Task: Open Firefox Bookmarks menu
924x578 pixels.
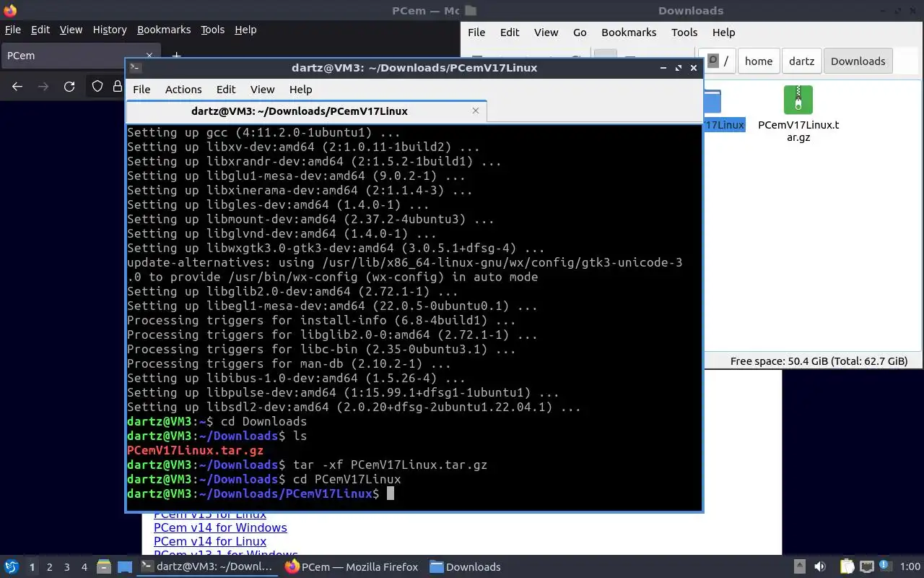Action: (164, 30)
